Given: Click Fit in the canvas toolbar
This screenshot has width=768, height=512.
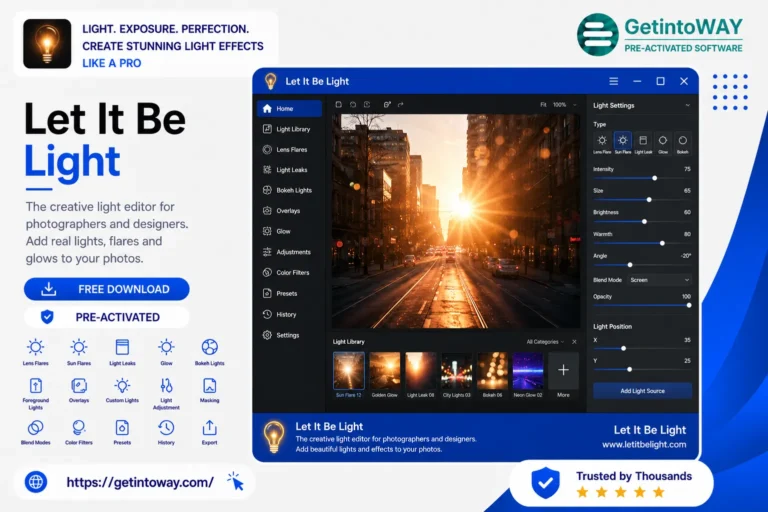Looking at the screenshot, I should (543, 104).
